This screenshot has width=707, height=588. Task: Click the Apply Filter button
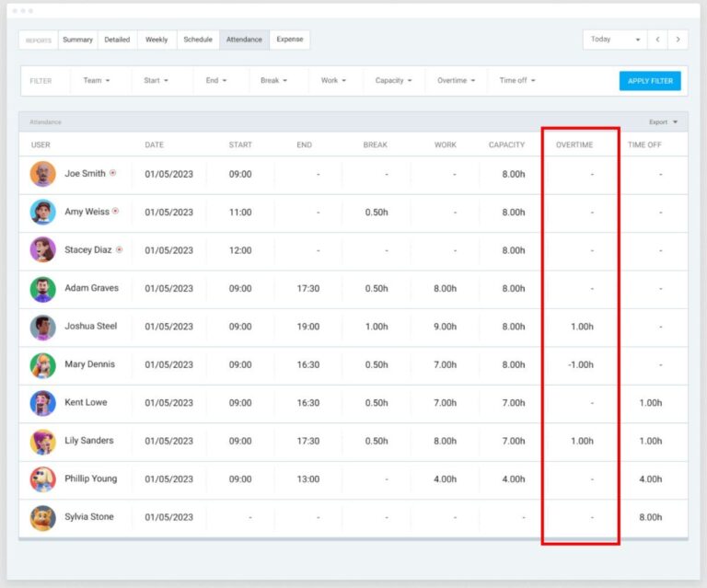coord(650,81)
